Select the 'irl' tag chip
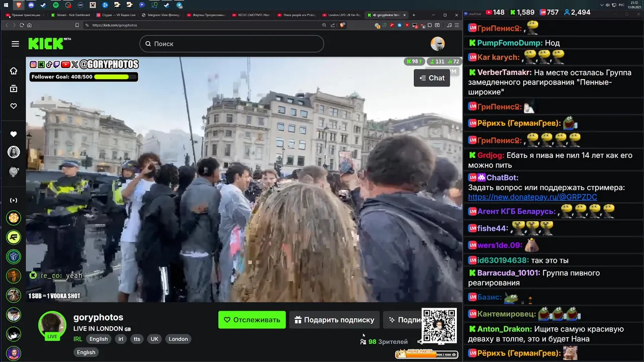This screenshot has height=362, width=644. click(121, 339)
